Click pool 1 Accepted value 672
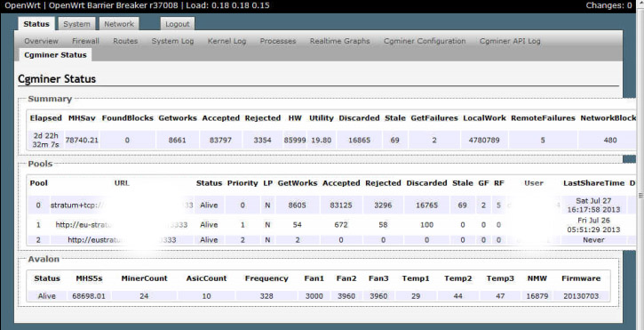 click(x=341, y=225)
